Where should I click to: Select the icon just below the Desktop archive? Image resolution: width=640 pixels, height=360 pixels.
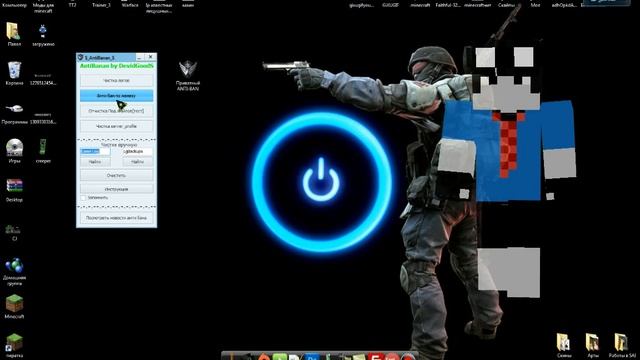(x=13, y=231)
